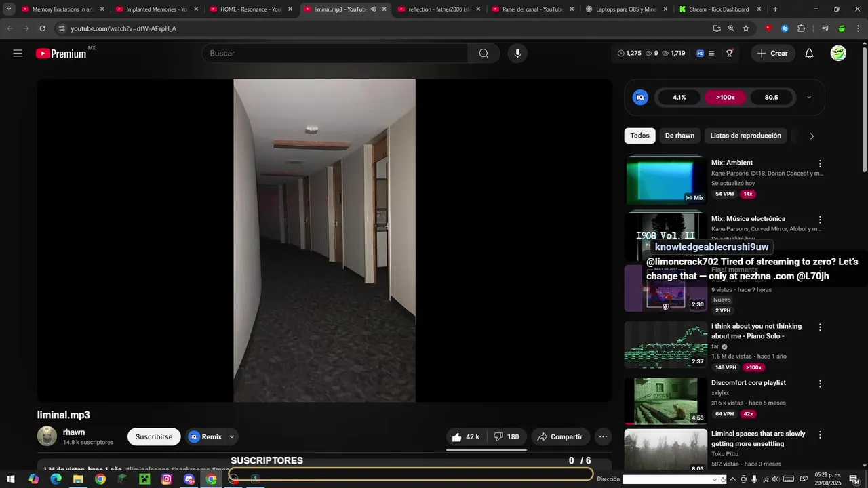Viewport: 868px width, 488px height.
Task: Select the 4.1% score pill
Action: click(x=679, y=98)
